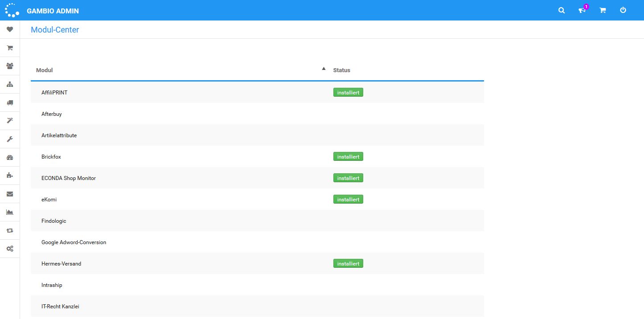Open statistics via the chart icon
The width and height of the screenshot is (644, 319).
click(x=10, y=212)
